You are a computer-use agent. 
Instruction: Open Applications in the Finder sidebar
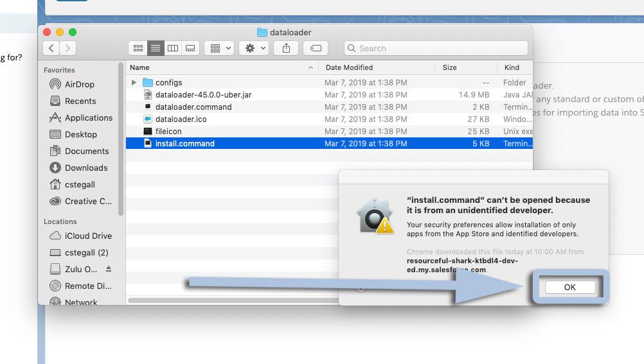coord(88,117)
